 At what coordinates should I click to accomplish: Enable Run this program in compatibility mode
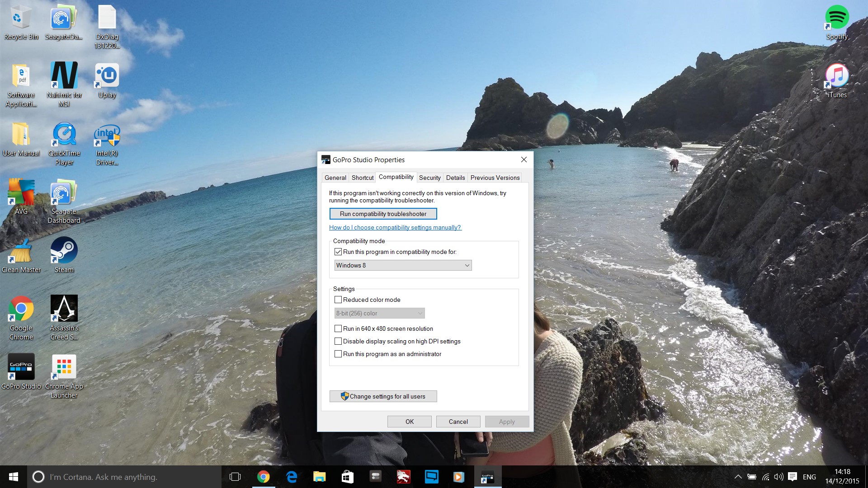(338, 251)
